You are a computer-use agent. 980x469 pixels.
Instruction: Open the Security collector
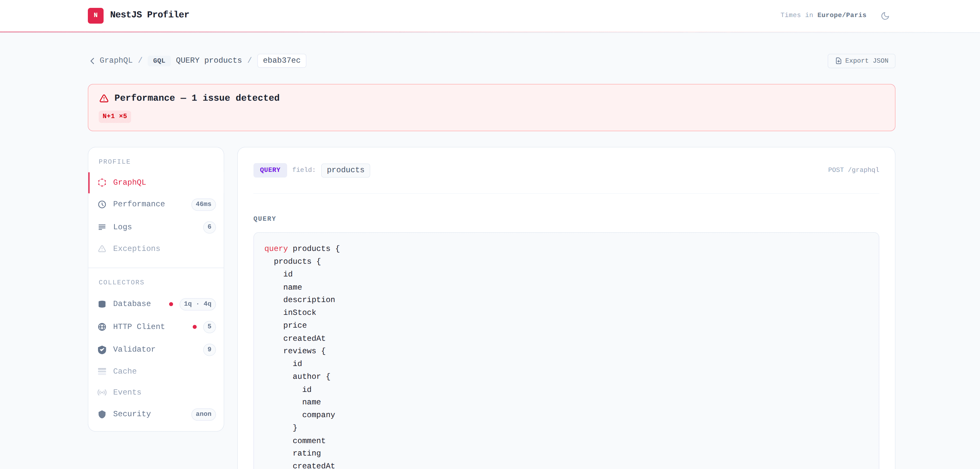tap(156, 415)
